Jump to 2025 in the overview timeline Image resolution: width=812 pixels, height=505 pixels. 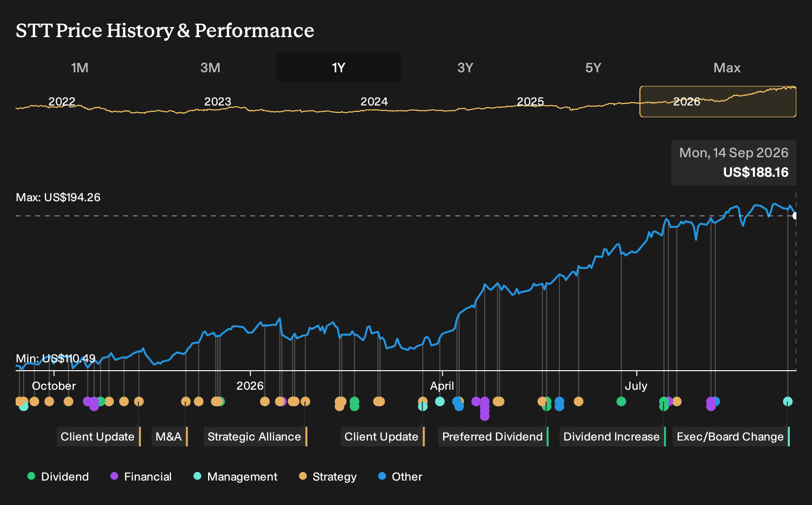pos(530,102)
